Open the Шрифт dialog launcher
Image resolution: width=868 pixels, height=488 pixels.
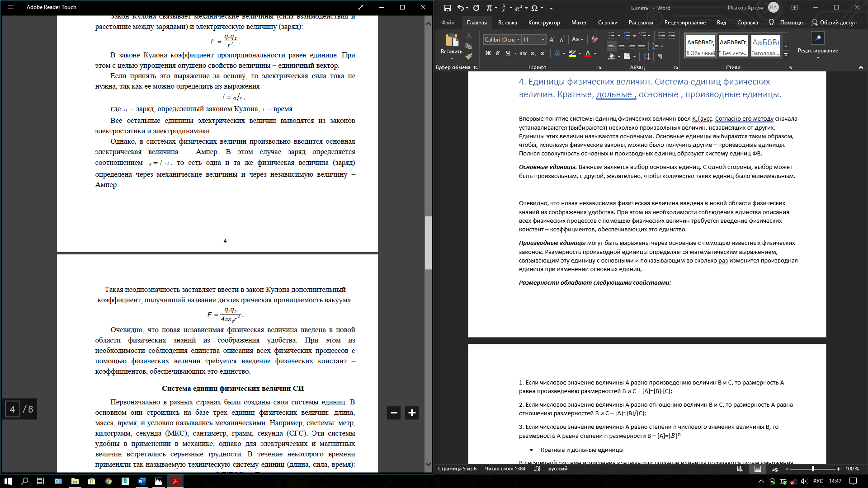(599, 68)
